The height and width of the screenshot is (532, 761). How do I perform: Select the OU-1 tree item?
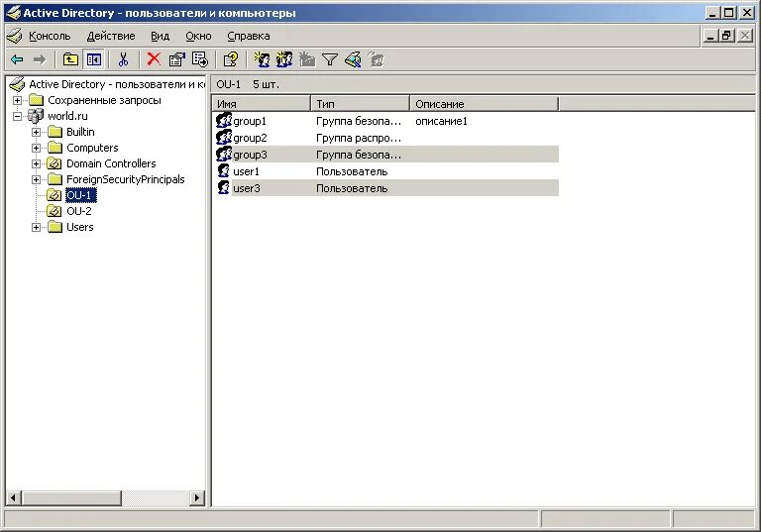click(x=81, y=195)
